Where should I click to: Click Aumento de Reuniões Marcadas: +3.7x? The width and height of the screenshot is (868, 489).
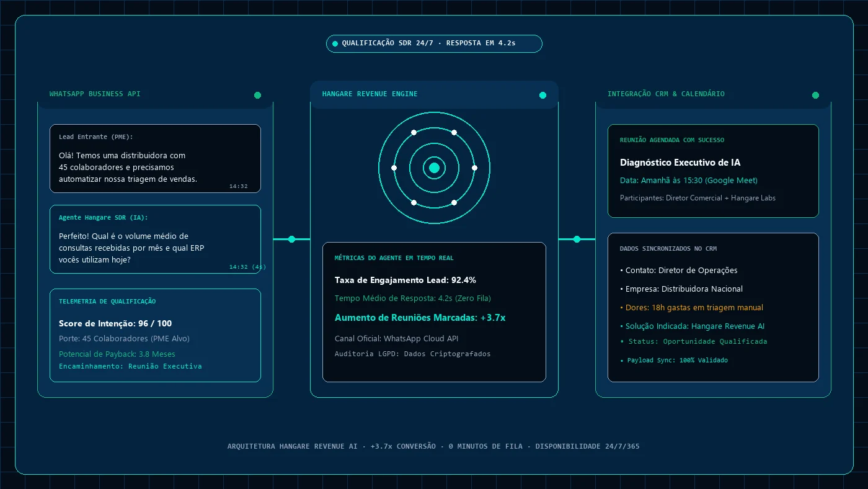coord(420,317)
